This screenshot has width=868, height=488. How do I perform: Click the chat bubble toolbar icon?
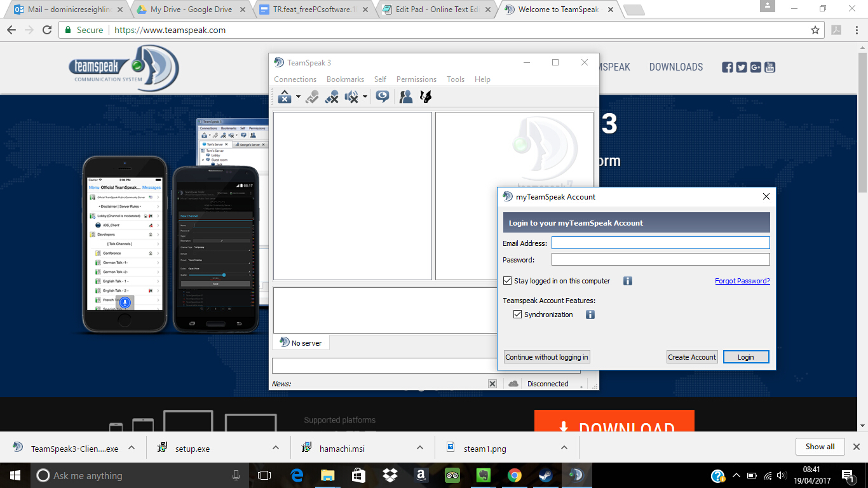point(382,97)
